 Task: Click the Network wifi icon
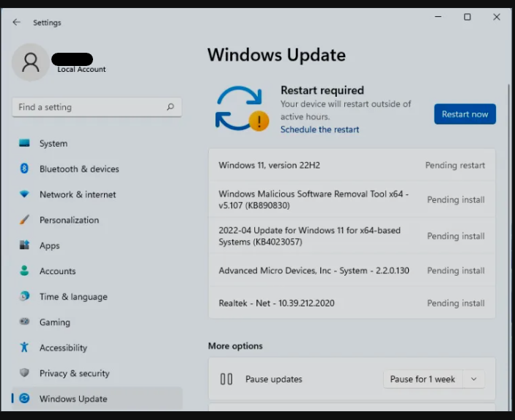point(24,194)
